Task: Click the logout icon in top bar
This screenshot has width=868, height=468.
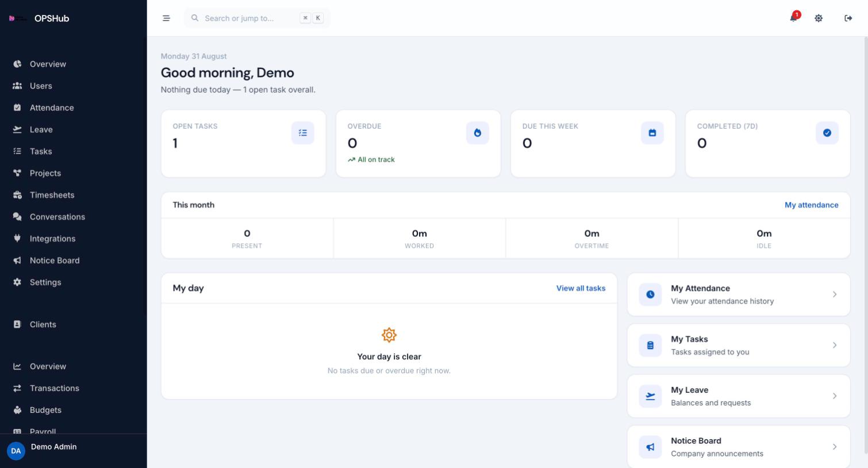Action: coord(848,18)
